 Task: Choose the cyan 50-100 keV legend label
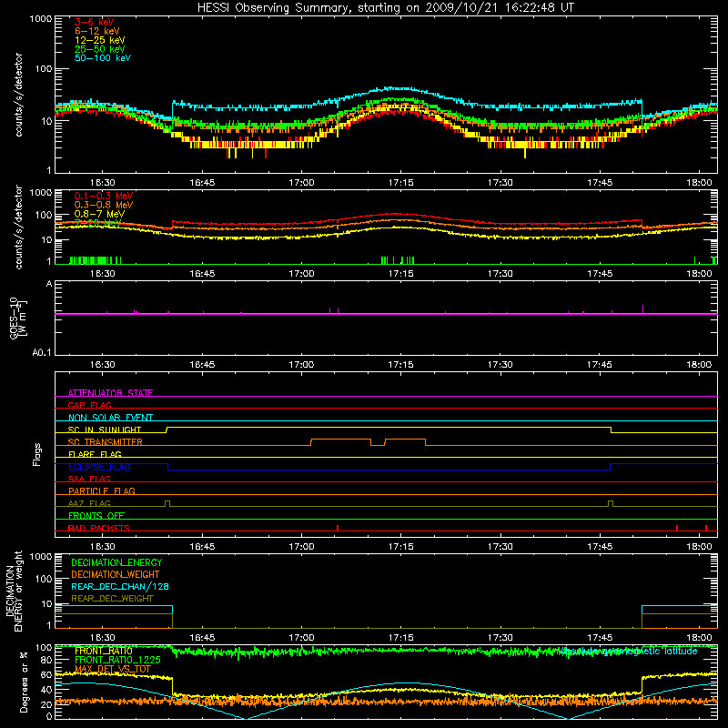pos(103,58)
